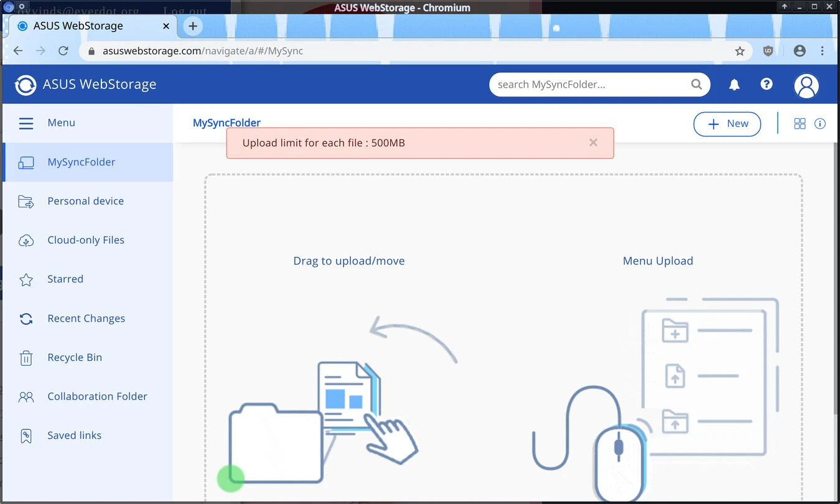Open the Collaboration Folder icon
Screen dimensions: 840x504
coord(26,396)
